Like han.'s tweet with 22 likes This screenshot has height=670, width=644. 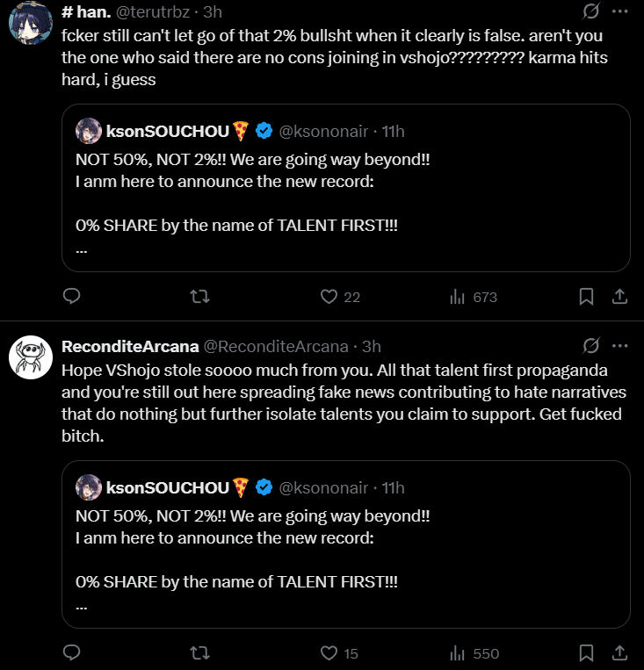[x=329, y=297]
